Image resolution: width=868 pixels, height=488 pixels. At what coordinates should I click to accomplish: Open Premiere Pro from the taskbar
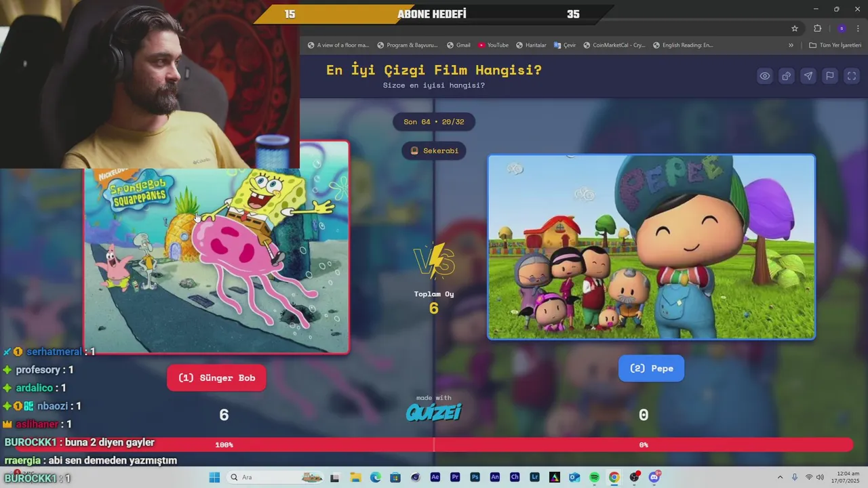click(455, 477)
